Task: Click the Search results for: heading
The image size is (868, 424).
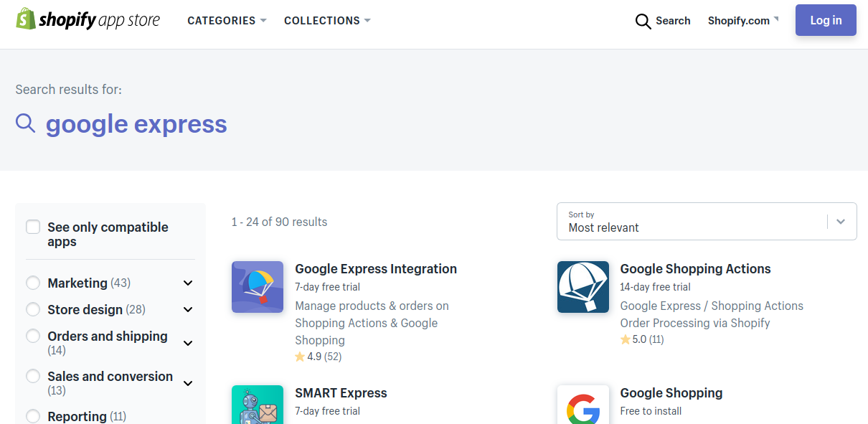Action: (69, 90)
